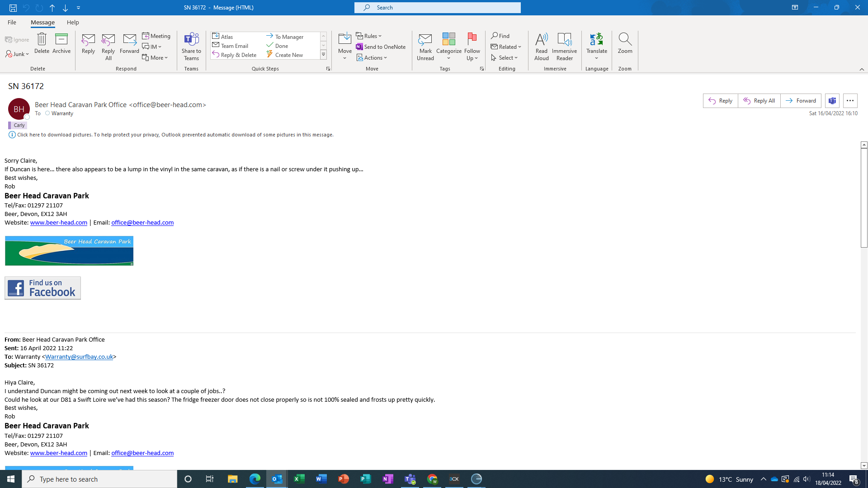Open the Warranty@surfbay.co.uk email link
Screen dimensions: 868x488
[x=79, y=357]
